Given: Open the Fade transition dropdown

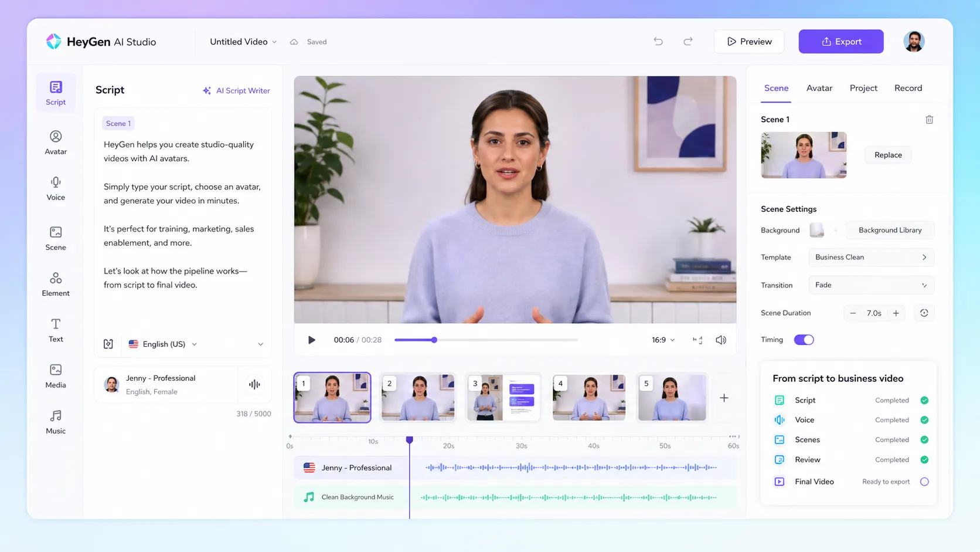Looking at the screenshot, I should pos(871,285).
